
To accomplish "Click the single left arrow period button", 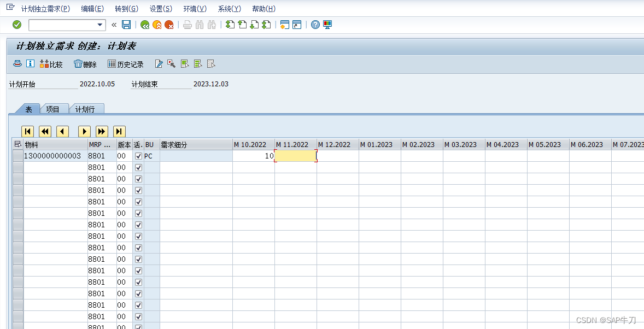I will click(x=62, y=131).
